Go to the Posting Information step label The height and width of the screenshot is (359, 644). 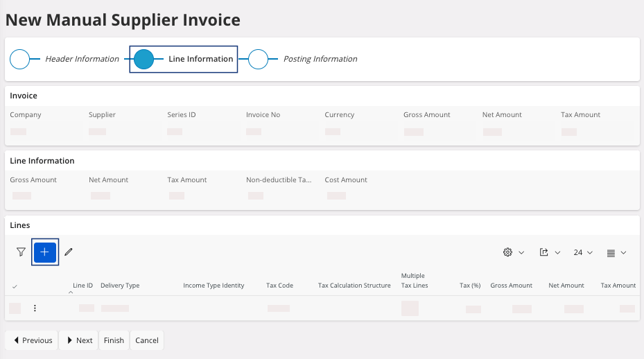pyautogui.click(x=320, y=59)
